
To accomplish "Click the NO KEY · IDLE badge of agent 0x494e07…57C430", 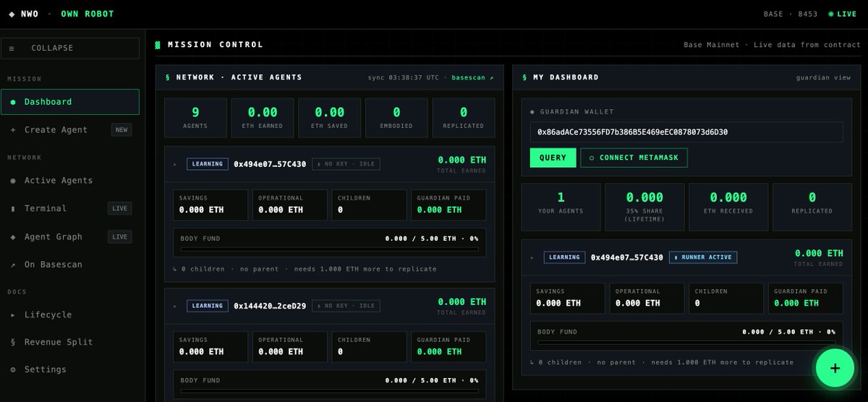I will click(346, 164).
